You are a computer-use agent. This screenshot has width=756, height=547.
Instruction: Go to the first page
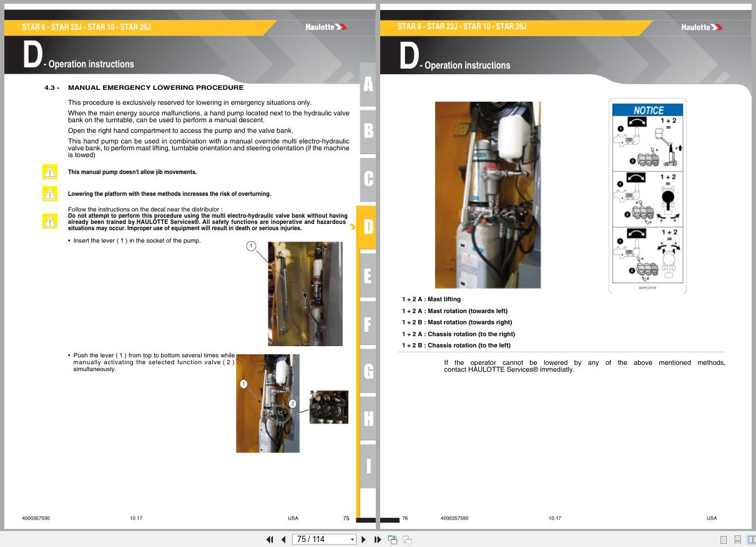coord(270,540)
